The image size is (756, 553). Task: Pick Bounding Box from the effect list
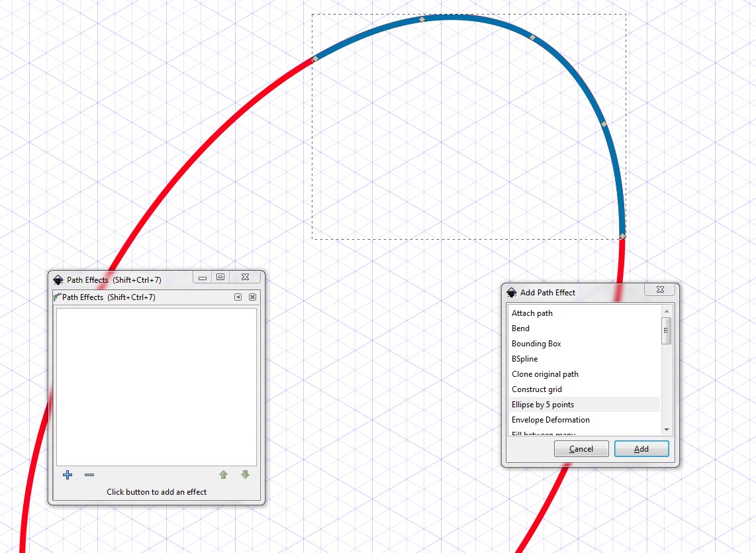pos(536,344)
